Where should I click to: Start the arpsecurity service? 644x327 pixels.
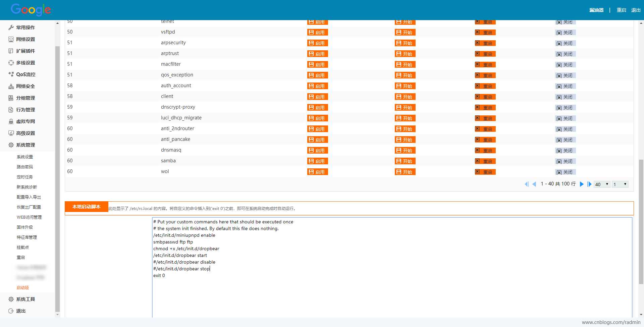click(x=405, y=43)
